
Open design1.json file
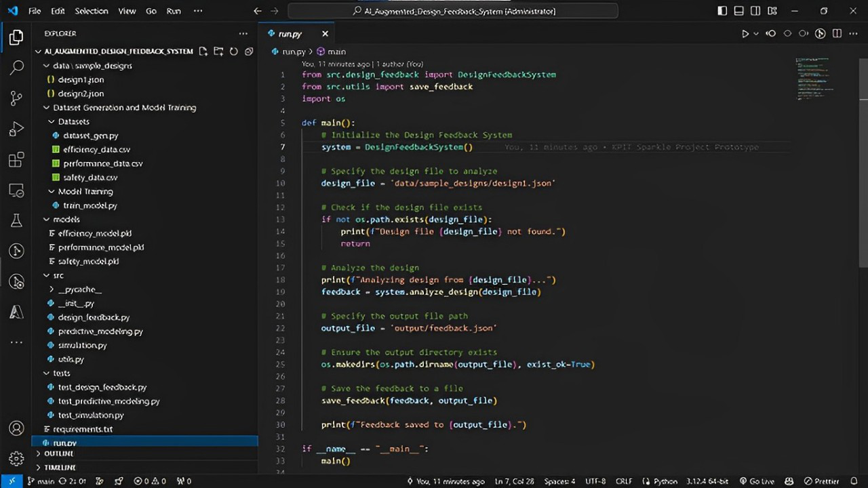point(80,80)
